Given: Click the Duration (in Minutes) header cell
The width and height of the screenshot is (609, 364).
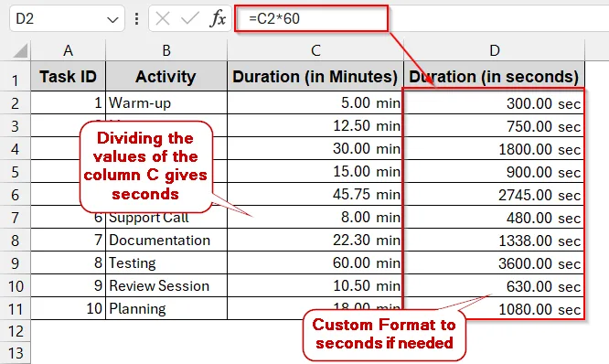Looking at the screenshot, I should pyautogui.click(x=315, y=76).
